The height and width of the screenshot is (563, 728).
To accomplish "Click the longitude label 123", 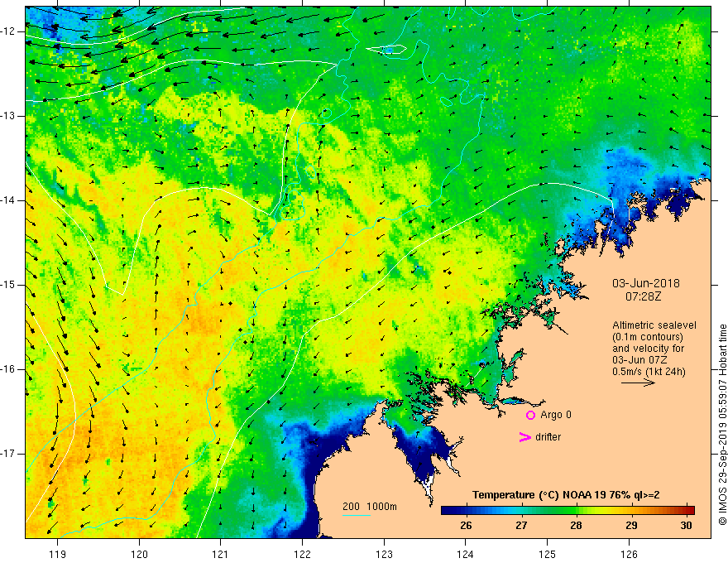I will coord(384,555).
